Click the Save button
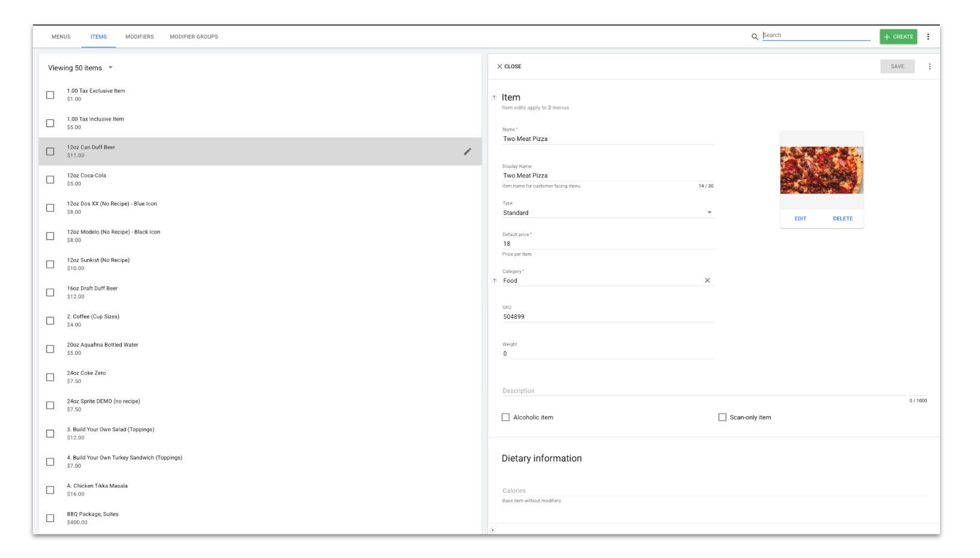 [898, 66]
